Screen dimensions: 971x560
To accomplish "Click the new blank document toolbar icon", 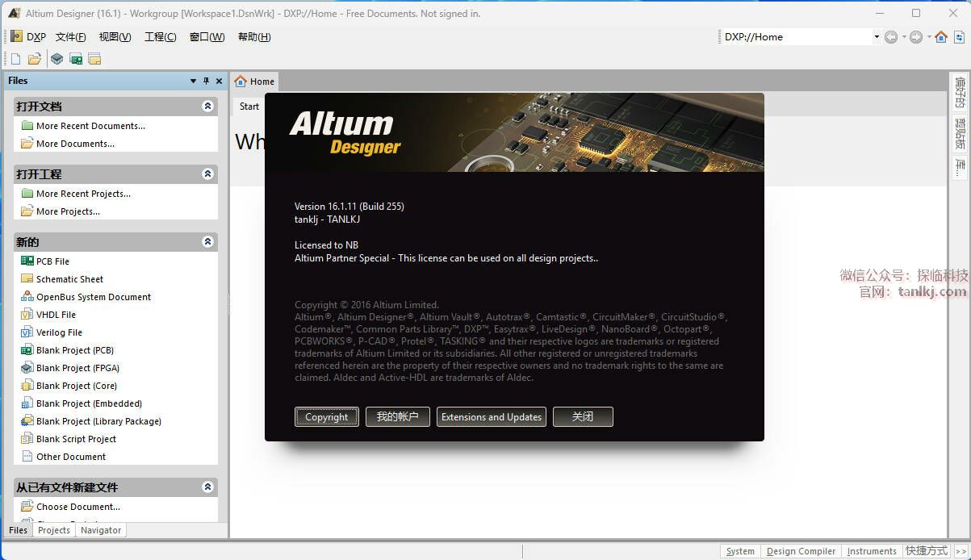I will tap(15, 58).
